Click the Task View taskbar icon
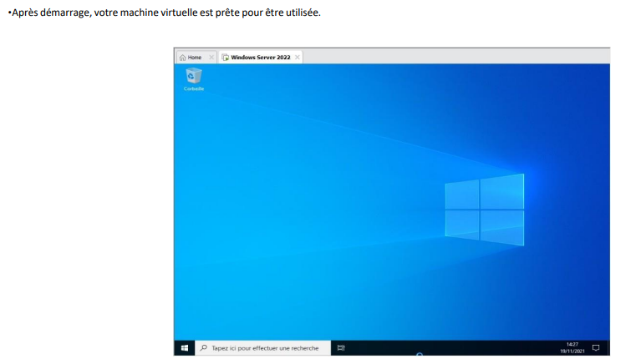Screen dimensions: 636x364 [x=341, y=348]
